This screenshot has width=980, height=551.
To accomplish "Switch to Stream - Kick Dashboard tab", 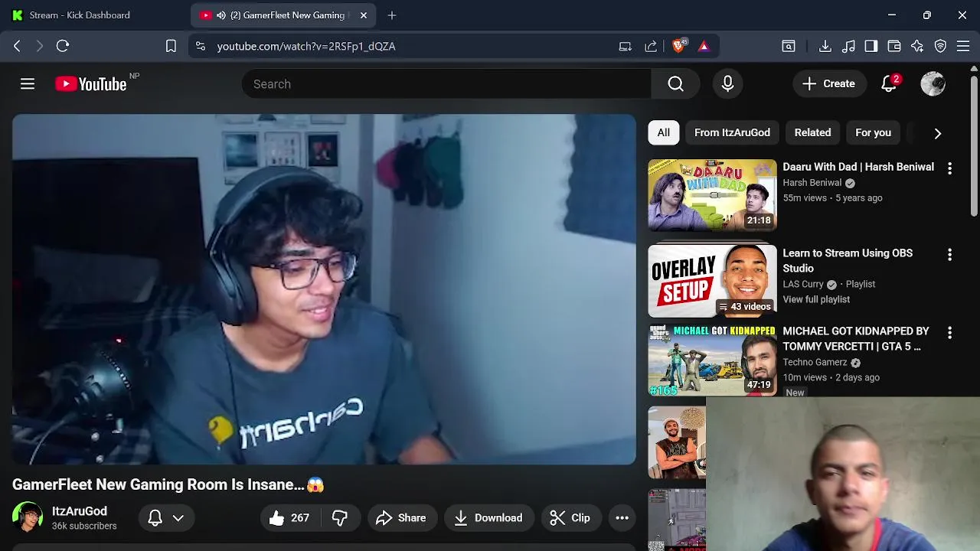I will pos(80,15).
